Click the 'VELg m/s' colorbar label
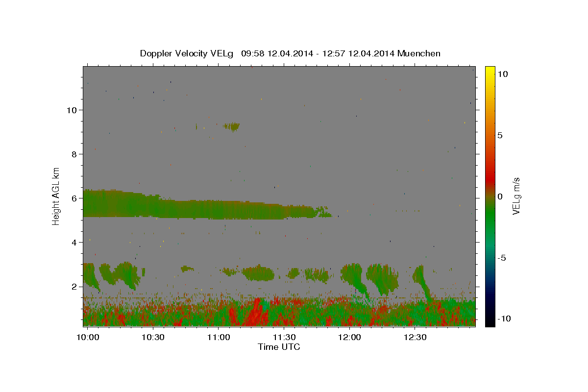 coord(516,196)
